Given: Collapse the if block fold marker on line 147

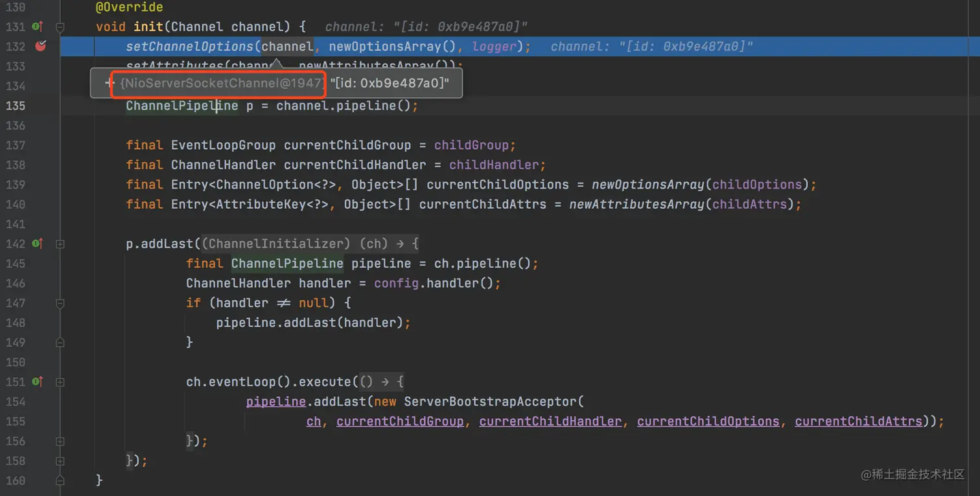Looking at the screenshot, I should pos(60,303).
